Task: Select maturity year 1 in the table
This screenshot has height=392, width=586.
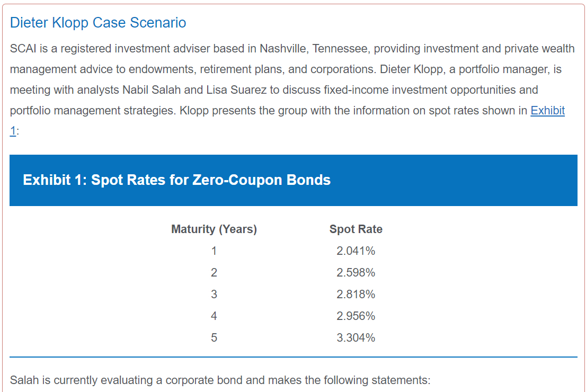Action: (214, 251)
